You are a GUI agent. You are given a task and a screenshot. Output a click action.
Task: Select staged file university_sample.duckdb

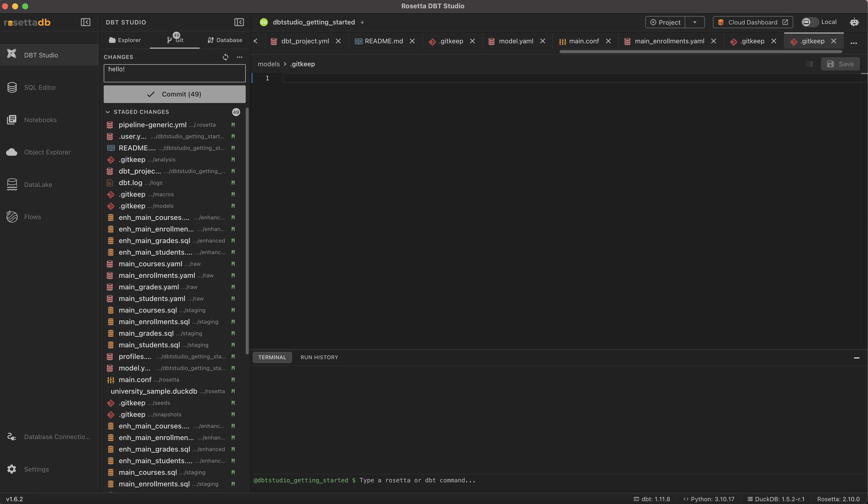(x=172, y=391)
